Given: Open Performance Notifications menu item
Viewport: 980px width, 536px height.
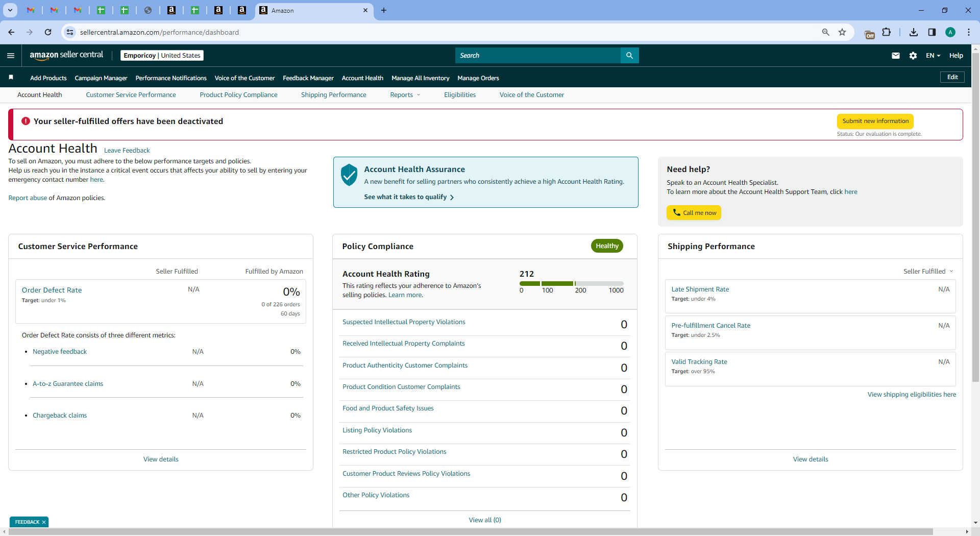Looking at the screenshot, I should click(x=171, y=78).
